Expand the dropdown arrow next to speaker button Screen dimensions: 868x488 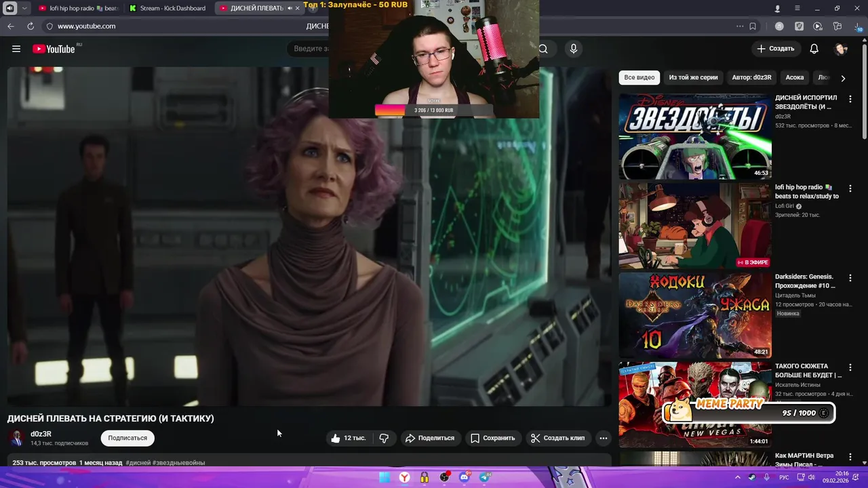point(25,8)
